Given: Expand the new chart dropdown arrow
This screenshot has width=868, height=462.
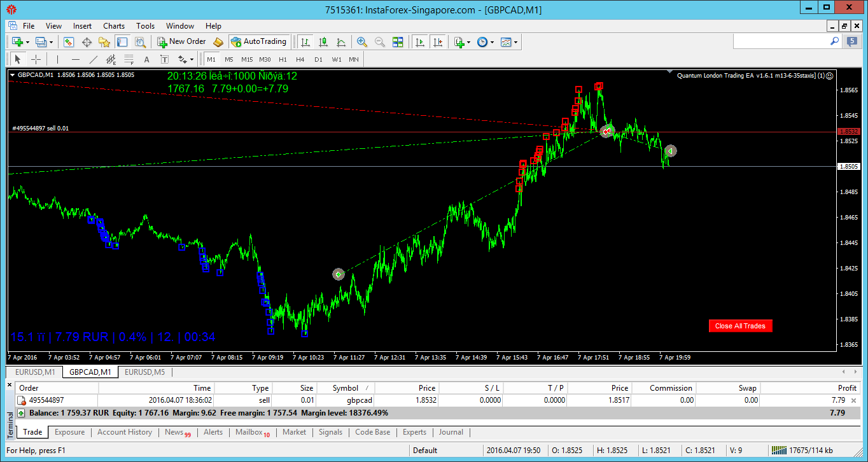Looking at the screenshot, I should tap(27, 42).
